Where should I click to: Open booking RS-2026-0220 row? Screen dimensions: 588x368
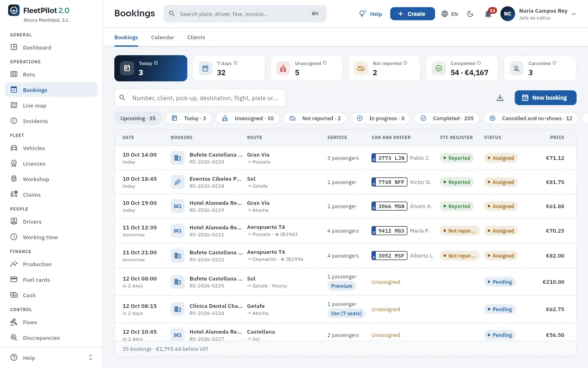click(x=345, y=158)
